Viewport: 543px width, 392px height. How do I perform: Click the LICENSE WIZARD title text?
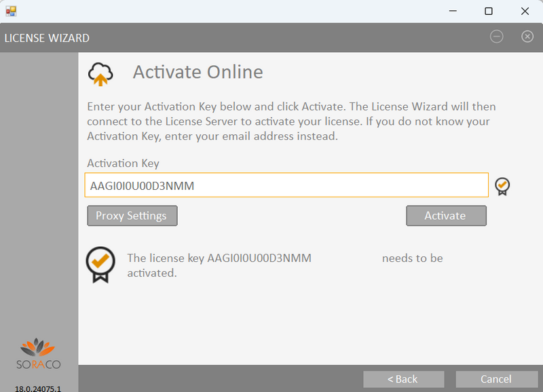tap(47, 38)
